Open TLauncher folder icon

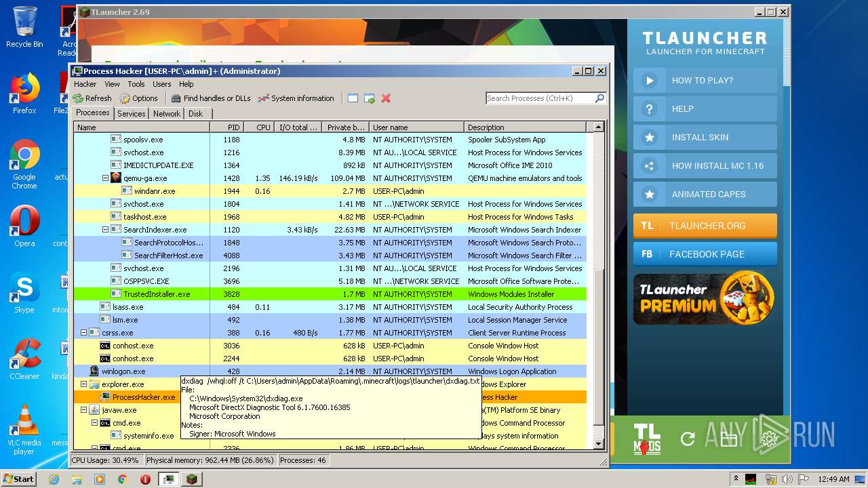click(728, 439)
